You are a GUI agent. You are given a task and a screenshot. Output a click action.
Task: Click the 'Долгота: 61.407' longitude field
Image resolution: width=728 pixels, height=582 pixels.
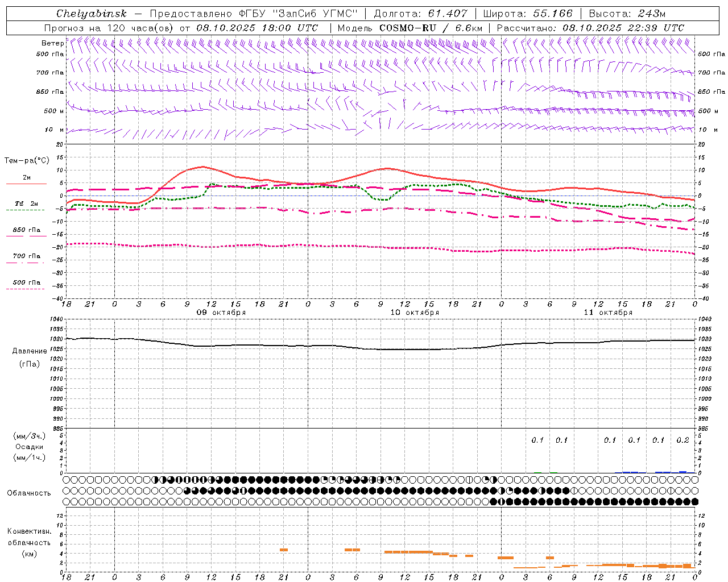420,14
